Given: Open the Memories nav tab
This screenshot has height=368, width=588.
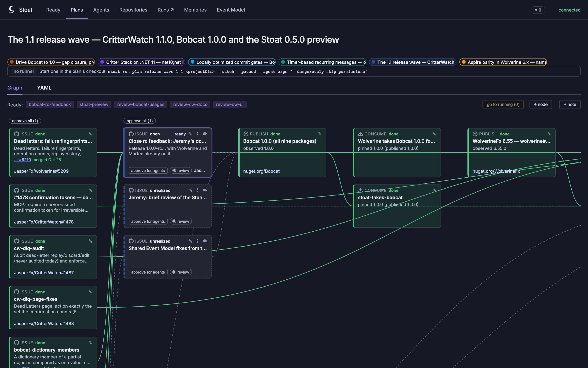Looking at the screenshot, I should click(x=195, y=10).
